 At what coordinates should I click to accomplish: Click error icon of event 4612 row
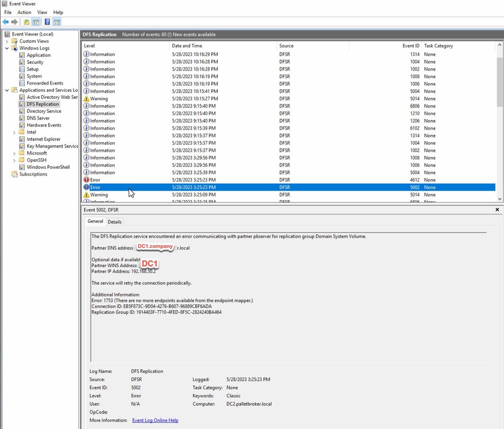[86, 180]
